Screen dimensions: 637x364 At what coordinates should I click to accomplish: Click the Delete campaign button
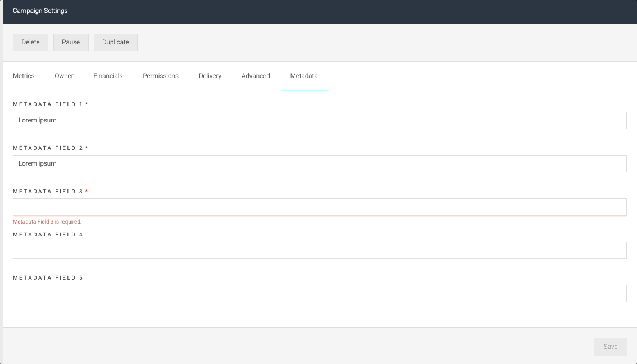coord(30,42)
